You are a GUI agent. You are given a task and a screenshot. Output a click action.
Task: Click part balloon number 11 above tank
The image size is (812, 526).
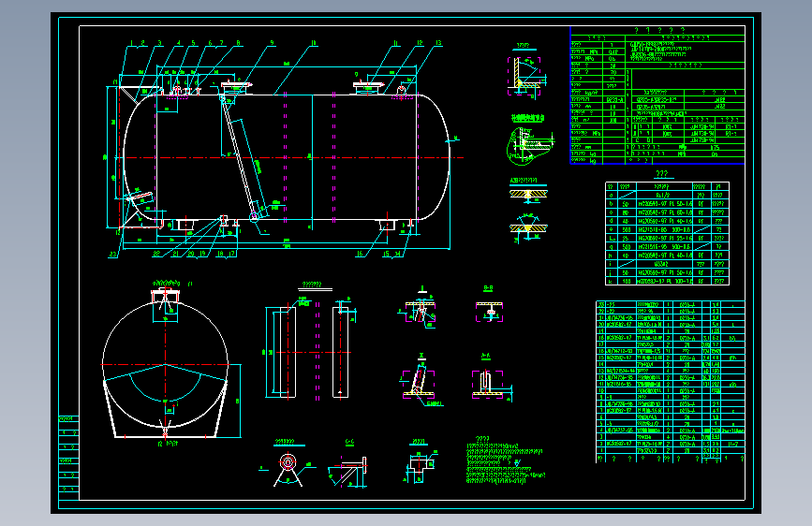[x=396, y=43]
